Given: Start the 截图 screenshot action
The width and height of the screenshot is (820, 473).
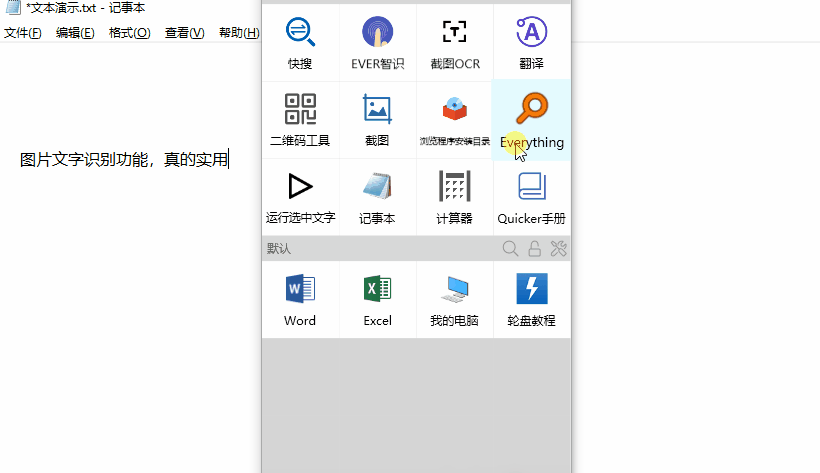Looking at the screenshot, I should click(x=378, y=120).
